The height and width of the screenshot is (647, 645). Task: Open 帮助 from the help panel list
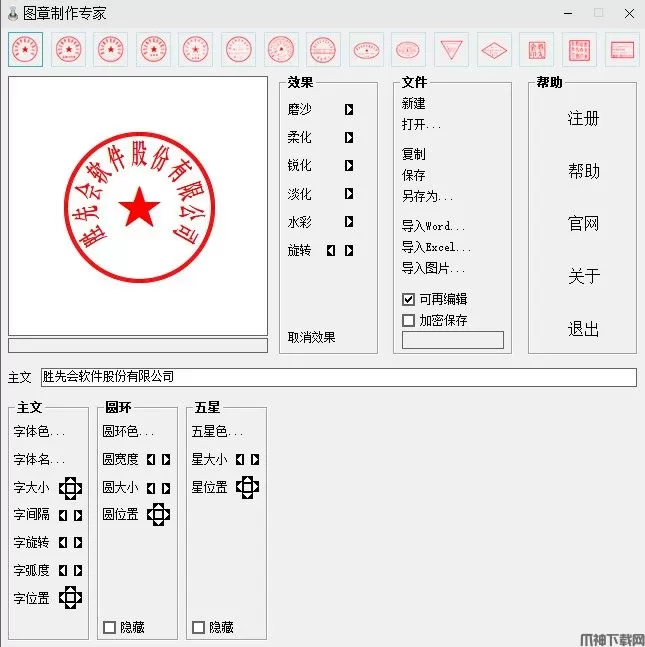(583, 171)
